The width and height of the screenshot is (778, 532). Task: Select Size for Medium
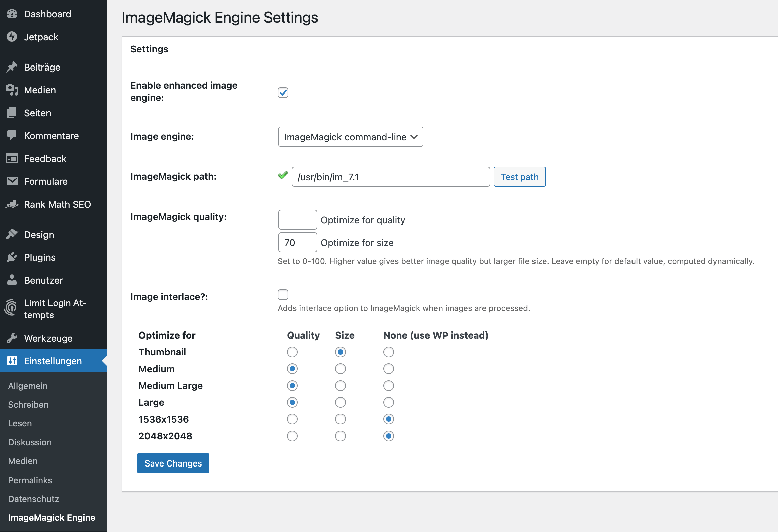[341, 369]
